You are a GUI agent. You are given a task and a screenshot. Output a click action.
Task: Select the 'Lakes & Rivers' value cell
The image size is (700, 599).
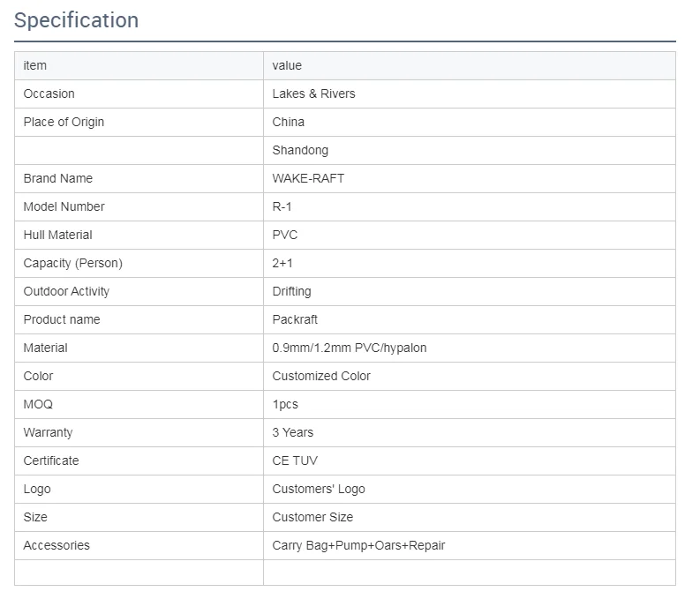pyautogui.click(x=313, y=94)
